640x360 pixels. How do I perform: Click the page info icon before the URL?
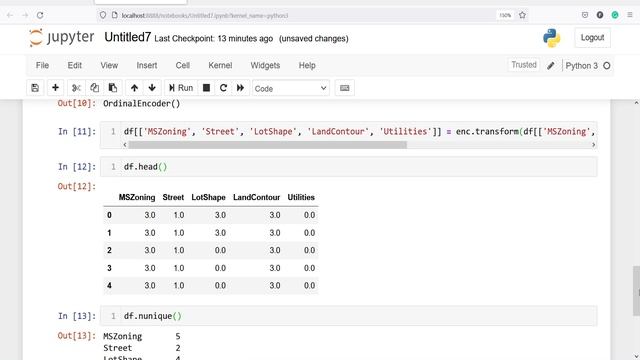[115, 15]
